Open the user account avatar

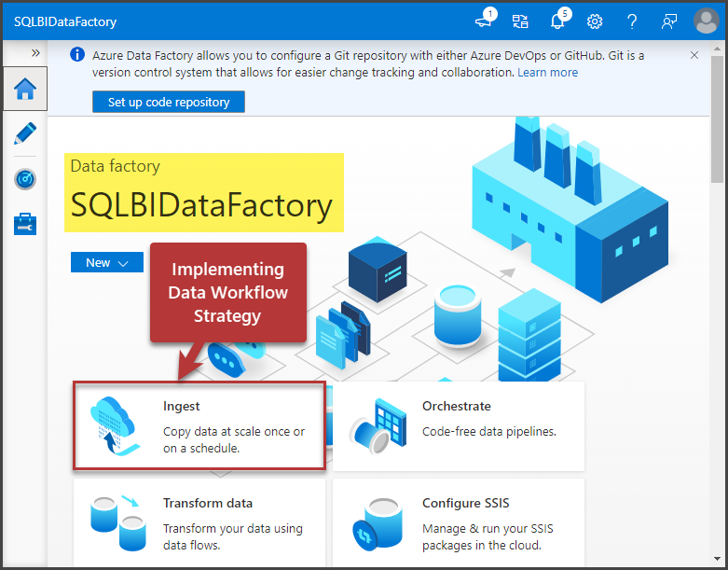click(x=707, y=21)
